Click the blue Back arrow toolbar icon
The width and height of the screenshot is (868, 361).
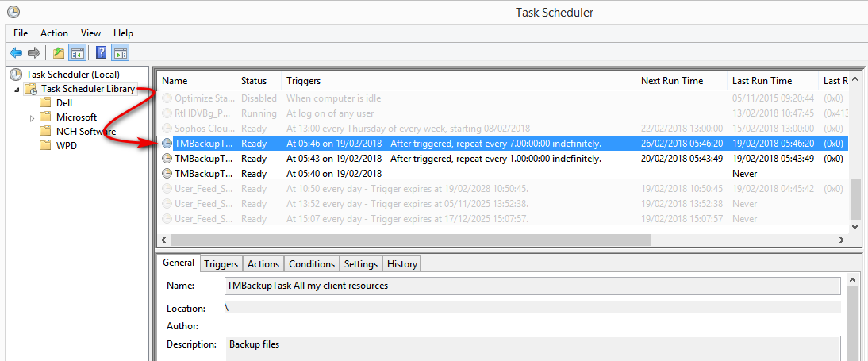(x=16, y=52)
